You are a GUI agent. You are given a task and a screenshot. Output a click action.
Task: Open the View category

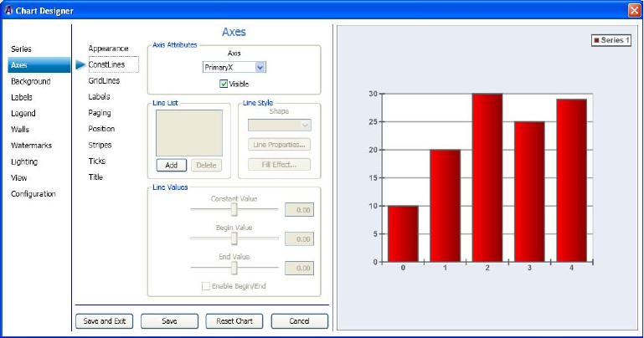(19, 177)
